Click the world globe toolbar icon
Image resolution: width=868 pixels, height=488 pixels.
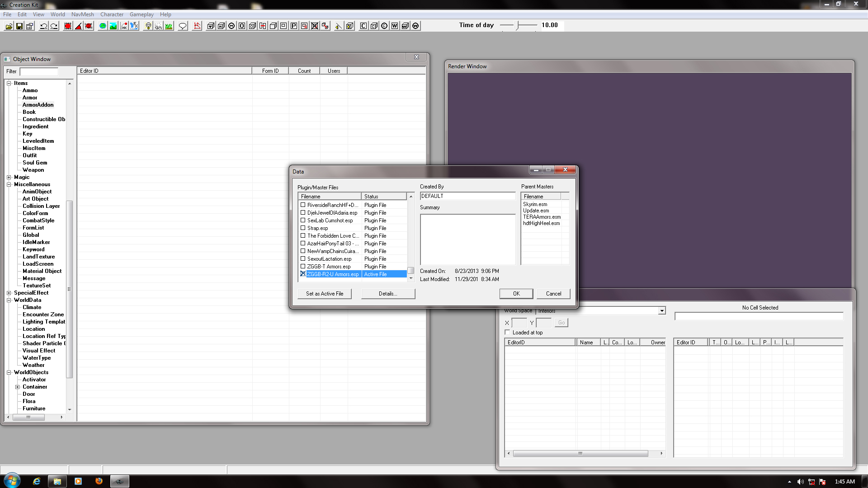pyautogui.click(x=103, y=26)
